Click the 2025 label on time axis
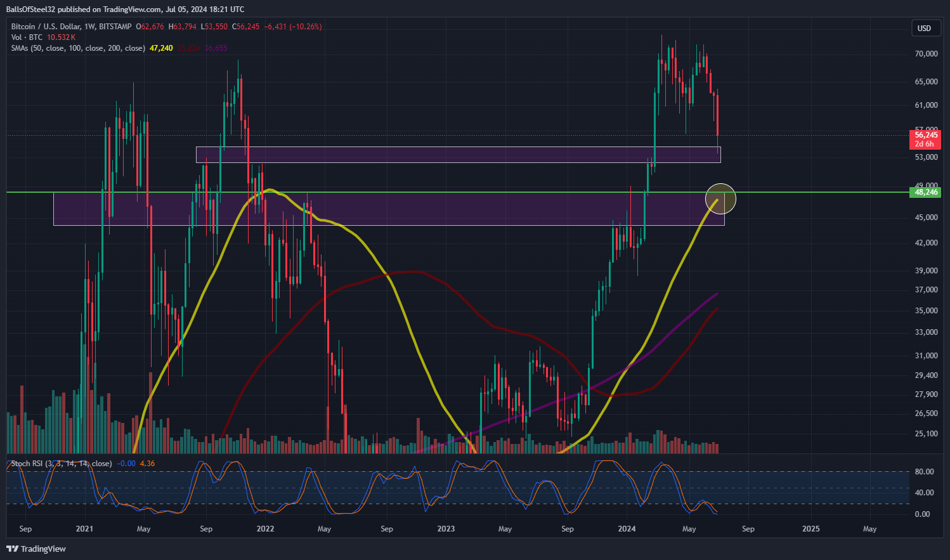The height and width of the screenshot is (560, 950). (811, 529)
